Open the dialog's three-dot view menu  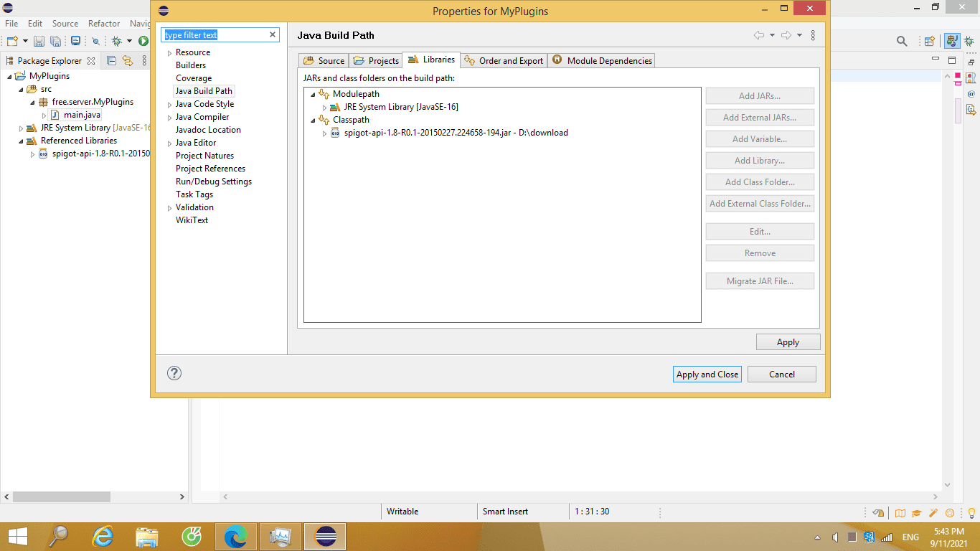coord(813,35)
